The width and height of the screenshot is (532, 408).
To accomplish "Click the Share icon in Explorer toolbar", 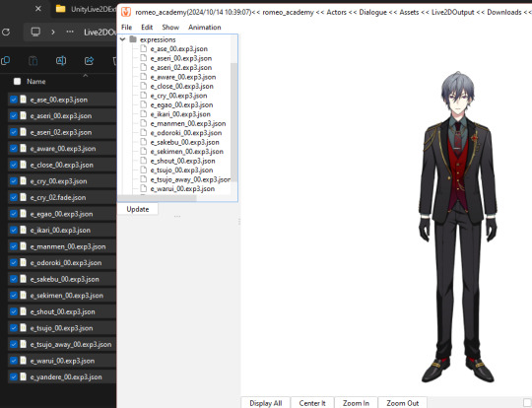I will point(89,61).
